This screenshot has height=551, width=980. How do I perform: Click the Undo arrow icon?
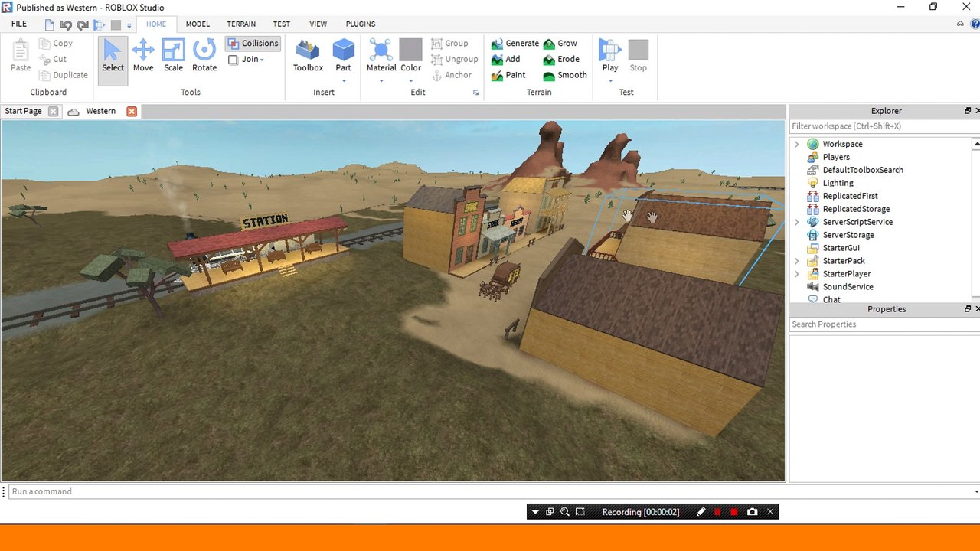point(67,25)
